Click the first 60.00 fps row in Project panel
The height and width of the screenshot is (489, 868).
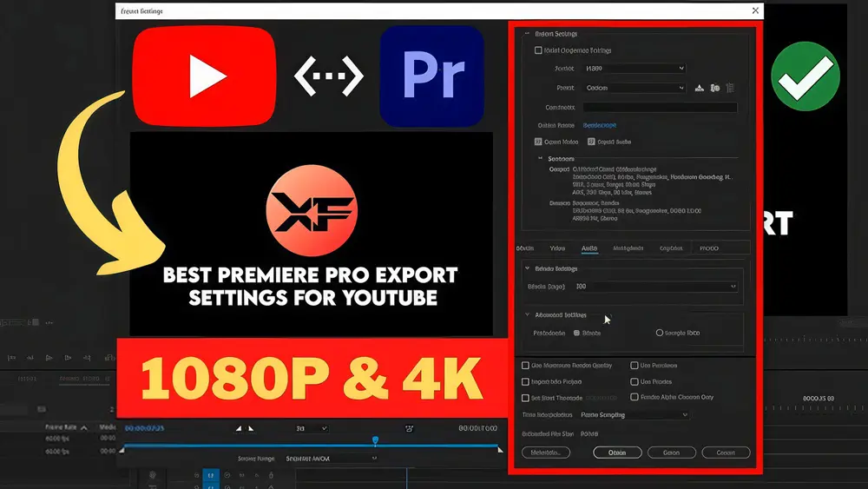point(57,439)
